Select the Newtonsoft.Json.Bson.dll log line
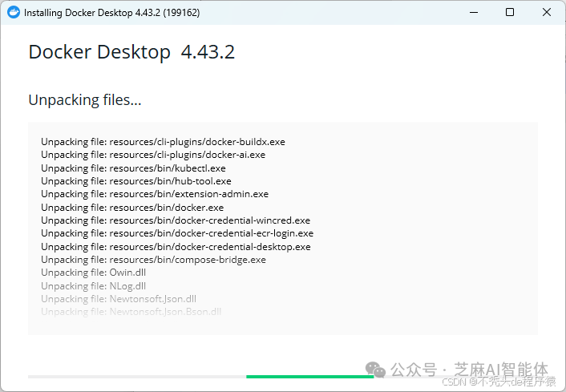The width and height of the screenshot is (566, 392). (x=131, y=312)
